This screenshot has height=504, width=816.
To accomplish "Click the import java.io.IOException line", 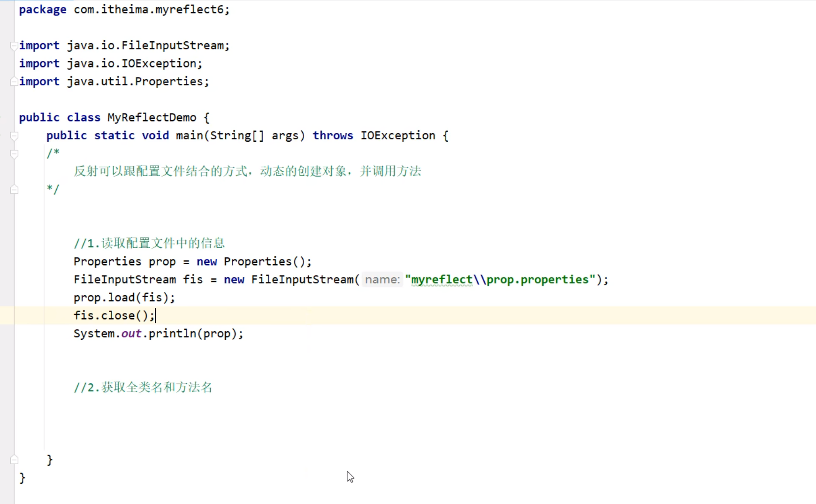I will point(110,63).
